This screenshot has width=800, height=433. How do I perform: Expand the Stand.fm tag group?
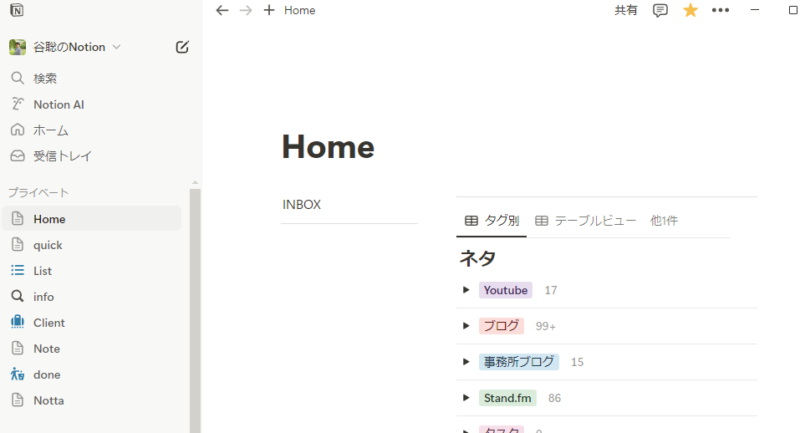[466, 398]
